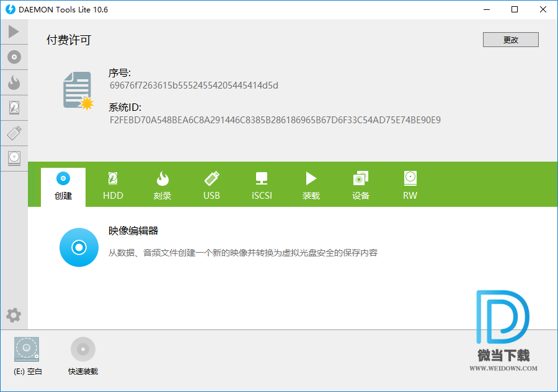This screenshot has height=392, width=558.
Task: Go to the iSCSI tab
Action: [x=262, y=186]
